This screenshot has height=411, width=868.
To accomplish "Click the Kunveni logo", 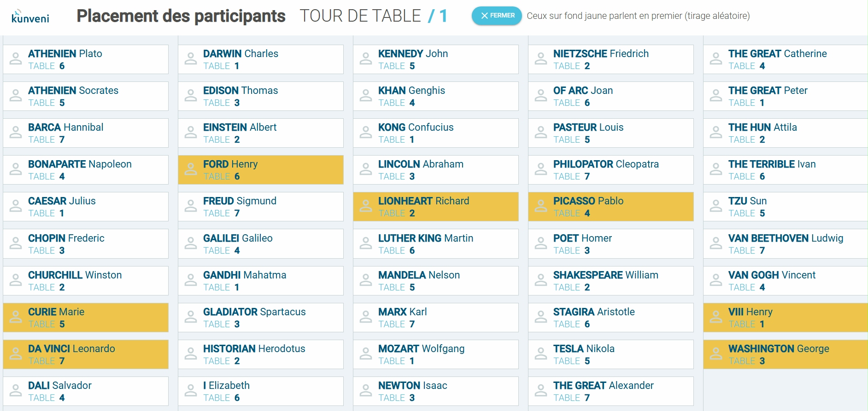I will coord(30,17).
